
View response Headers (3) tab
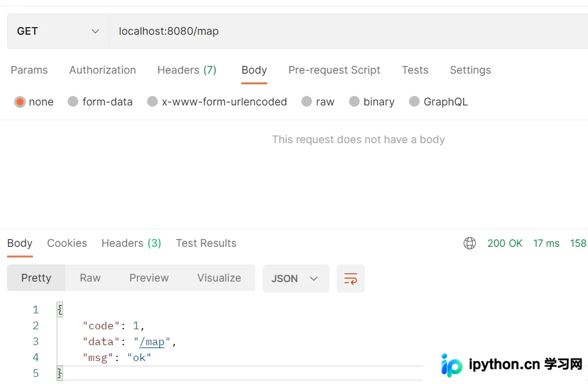tap(131, 243)
